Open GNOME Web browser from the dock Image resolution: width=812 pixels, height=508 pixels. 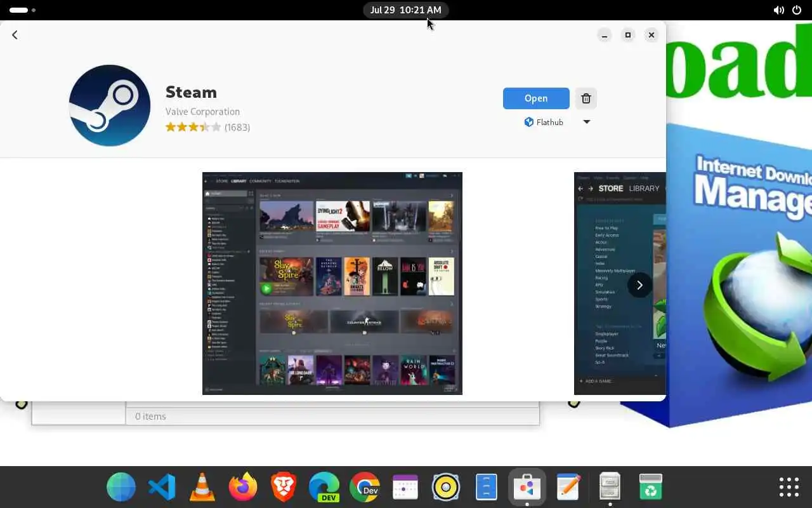click(121, 488)
